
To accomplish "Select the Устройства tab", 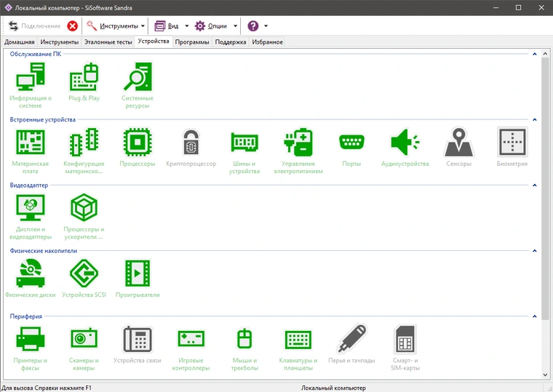I will [154, 41].
